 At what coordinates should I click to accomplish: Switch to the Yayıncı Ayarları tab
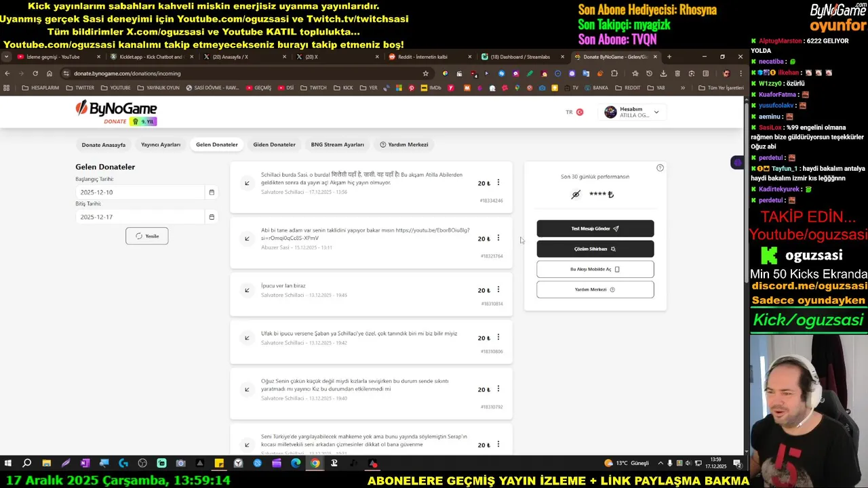coord(161,145)
